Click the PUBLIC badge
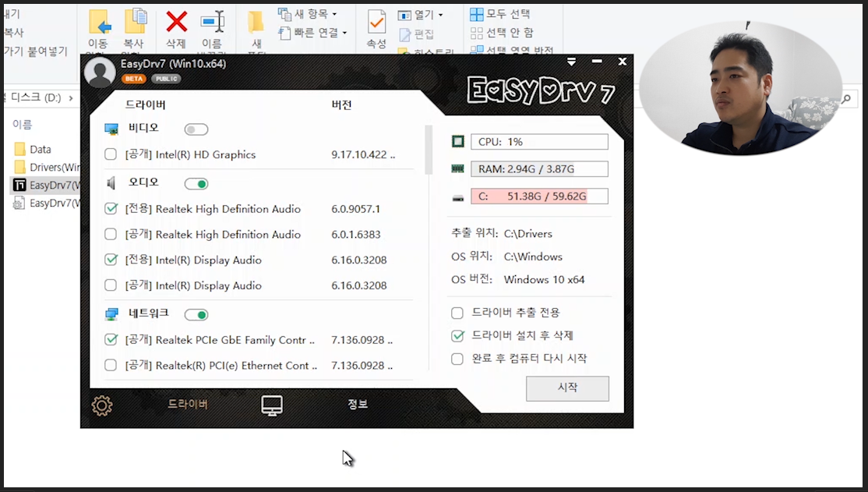Image resolution: width=868 pixels, height=492 pixels. tap(166, 79)
